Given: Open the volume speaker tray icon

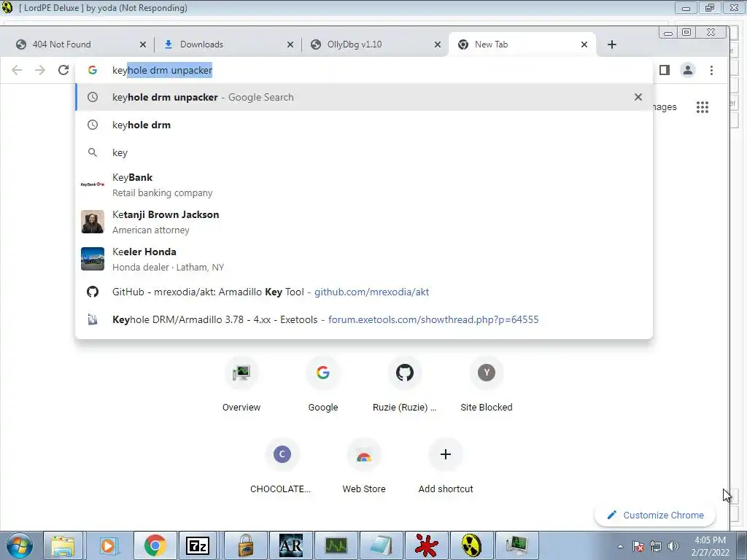Looking at the screenshot, I should click(x=673, y=546).
